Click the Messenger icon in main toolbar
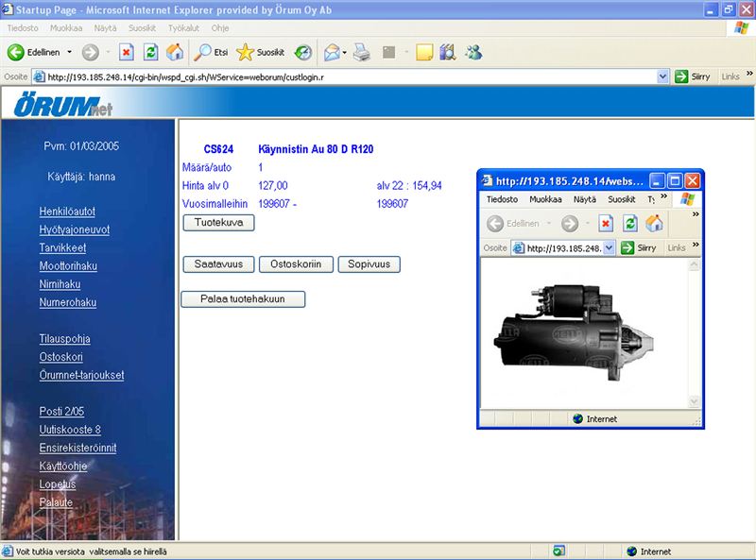The width and height of the screenshot is (756, 560). (x=474, y=52)
